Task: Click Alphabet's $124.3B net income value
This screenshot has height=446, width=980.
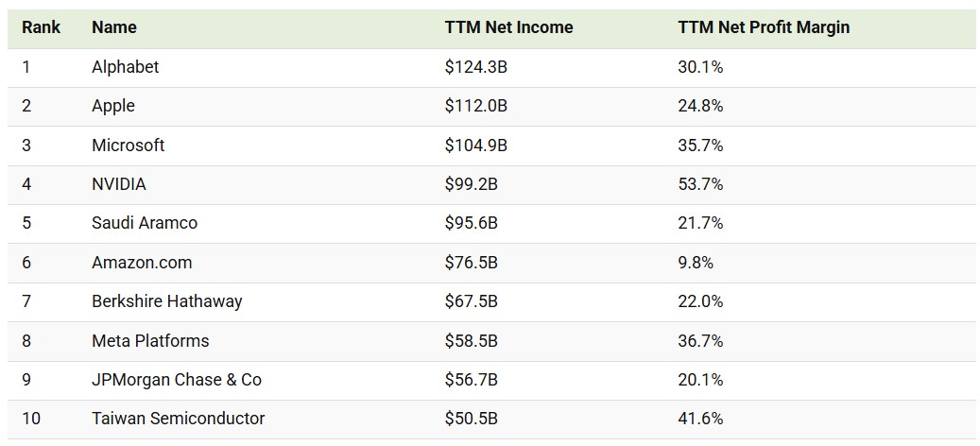Action: 476,67
